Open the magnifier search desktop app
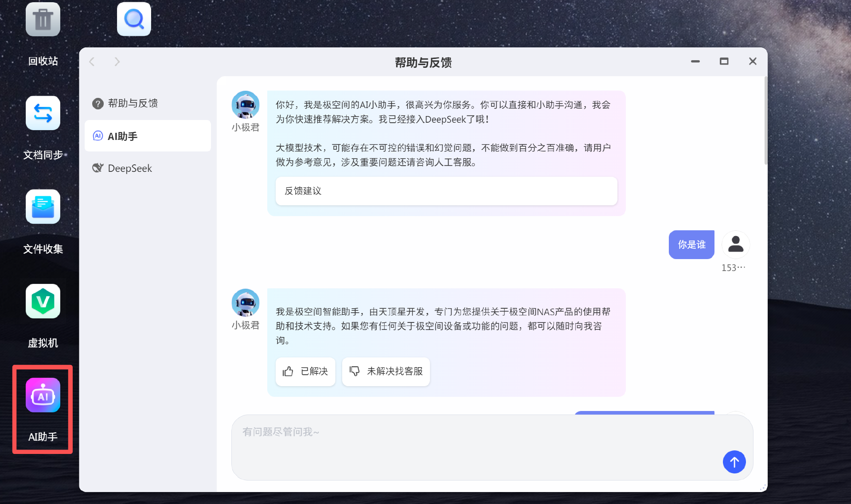The width and height of the screenshot is (851, 504). [x=134, y=19]
